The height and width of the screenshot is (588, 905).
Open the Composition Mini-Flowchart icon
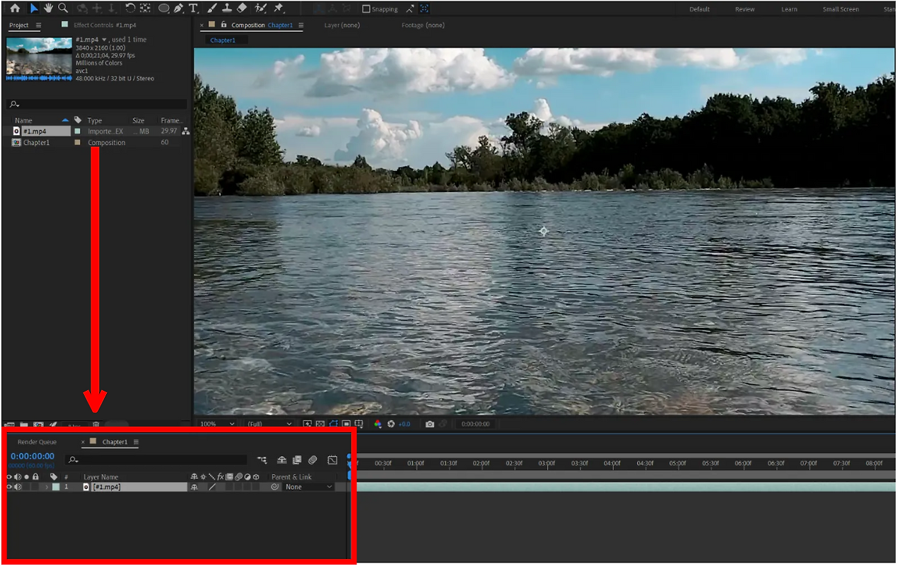(262, 460)
